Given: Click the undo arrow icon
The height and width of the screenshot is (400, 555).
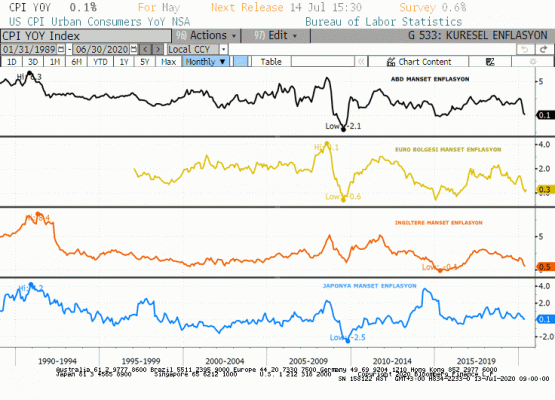Looking at the screenshot, I should coord(525,50).
